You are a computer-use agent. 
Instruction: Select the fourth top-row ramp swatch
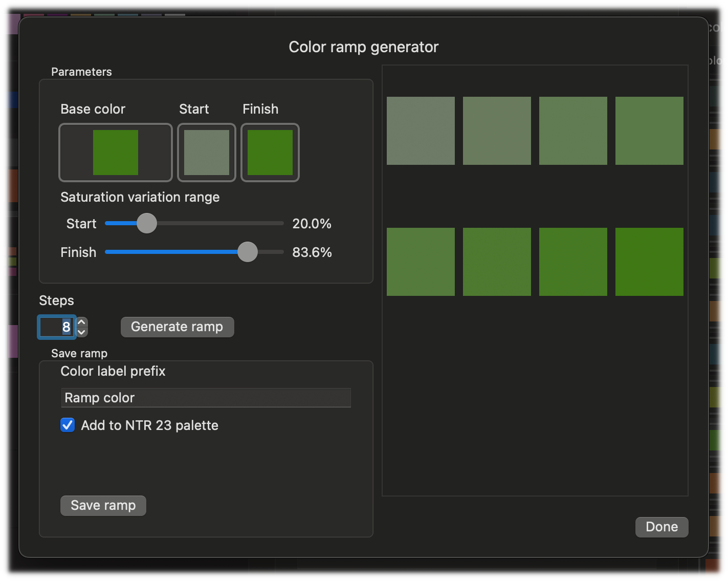(x=649, y=131)
